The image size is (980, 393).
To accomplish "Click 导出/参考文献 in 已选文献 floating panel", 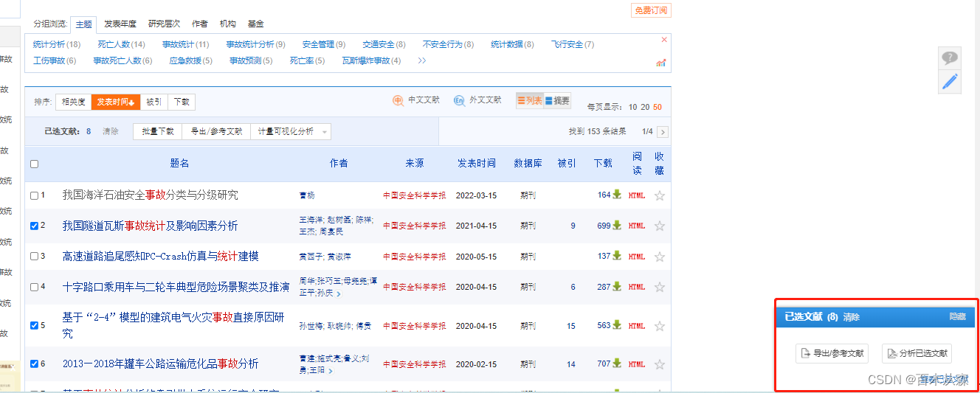I will (x=832, y=354).
